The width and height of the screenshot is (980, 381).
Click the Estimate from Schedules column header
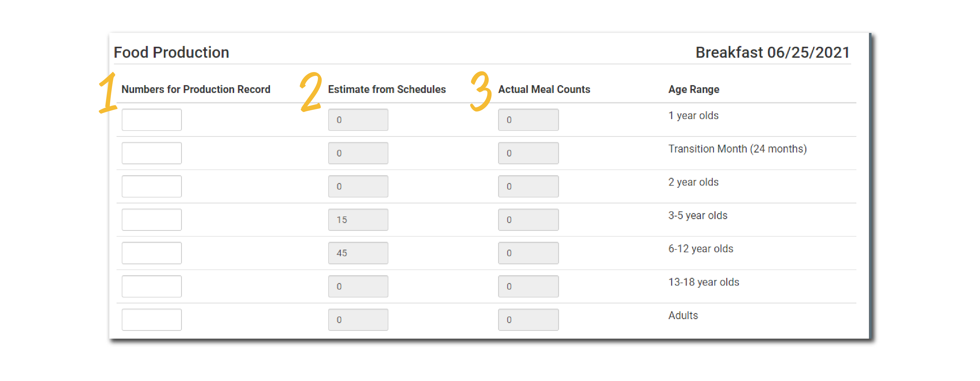point(387,89)
